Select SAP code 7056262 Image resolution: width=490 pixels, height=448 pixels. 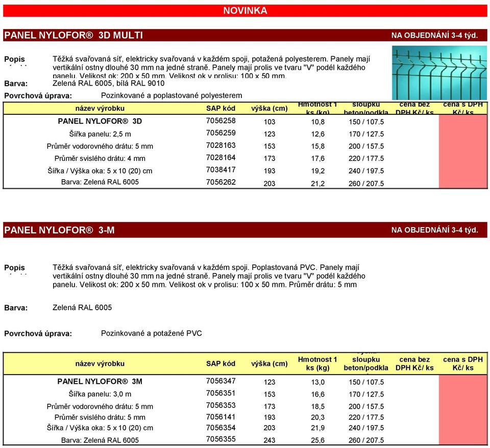[x=220, y=182]
